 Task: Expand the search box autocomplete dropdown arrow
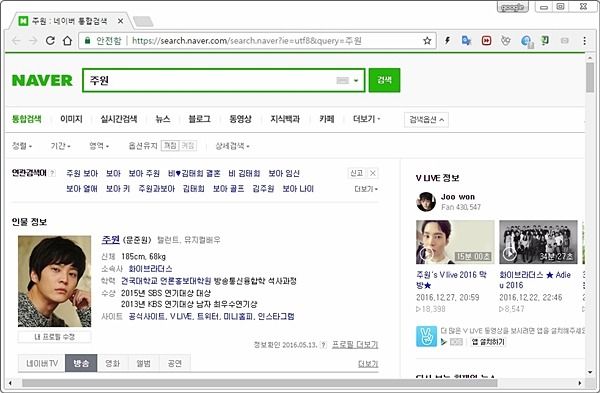tap(356, 80)
